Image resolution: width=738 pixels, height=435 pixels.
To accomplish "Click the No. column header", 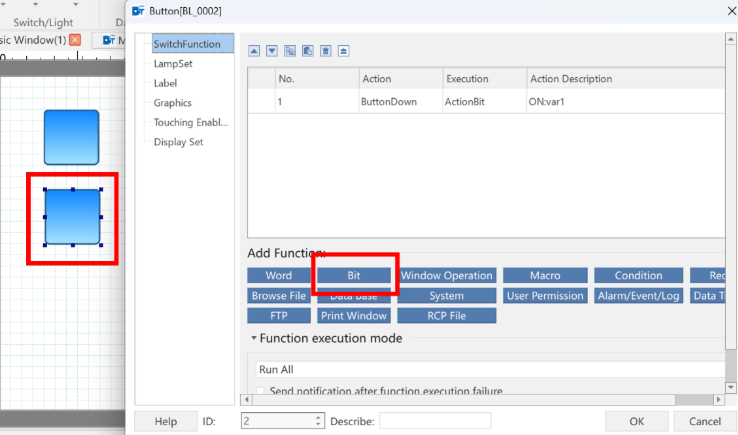I will [x=317, y=79].
